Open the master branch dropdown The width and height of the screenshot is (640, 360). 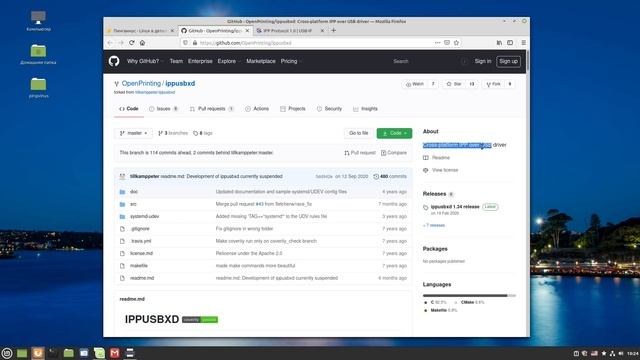pyautogui.click(x=133, y=133)
